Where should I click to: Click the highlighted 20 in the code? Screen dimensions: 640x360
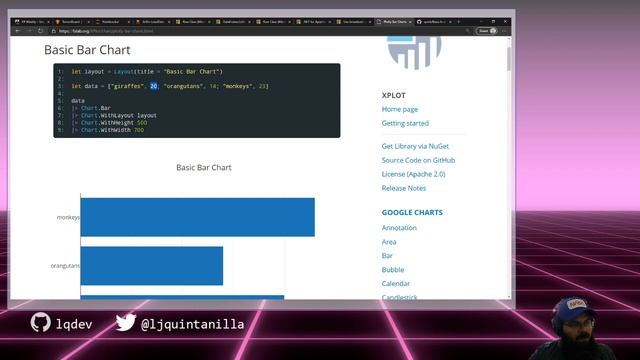point(153,86)
